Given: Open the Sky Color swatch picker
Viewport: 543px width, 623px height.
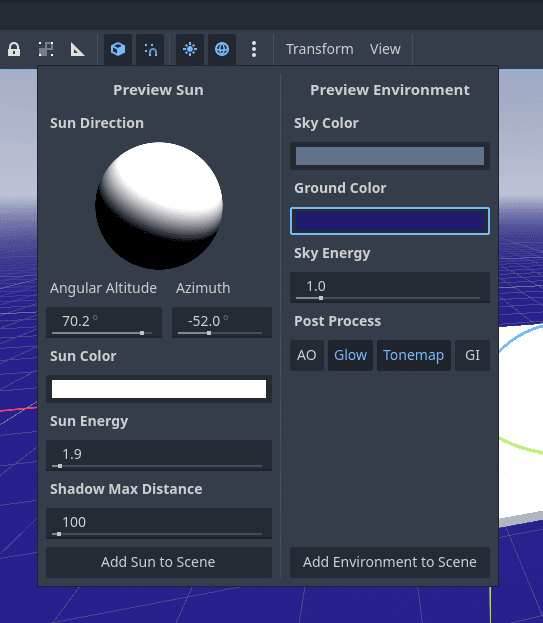Looking at the screenshot, I should coord(390,156).
